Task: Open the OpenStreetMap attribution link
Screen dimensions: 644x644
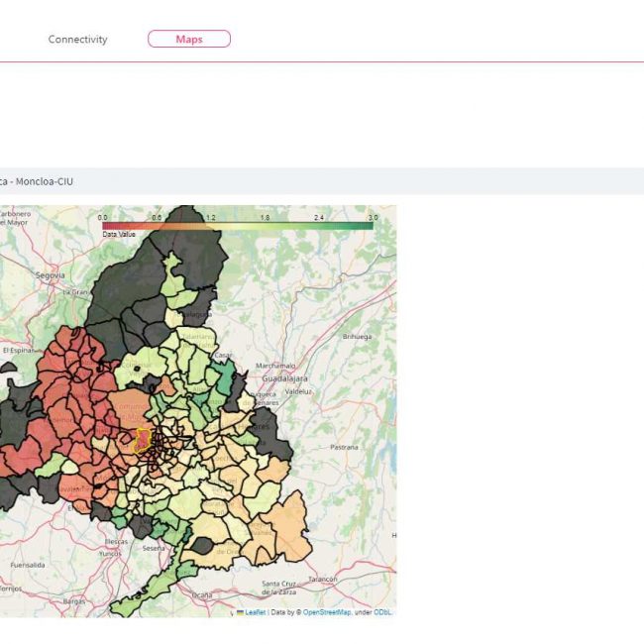Action: (326, 612)
